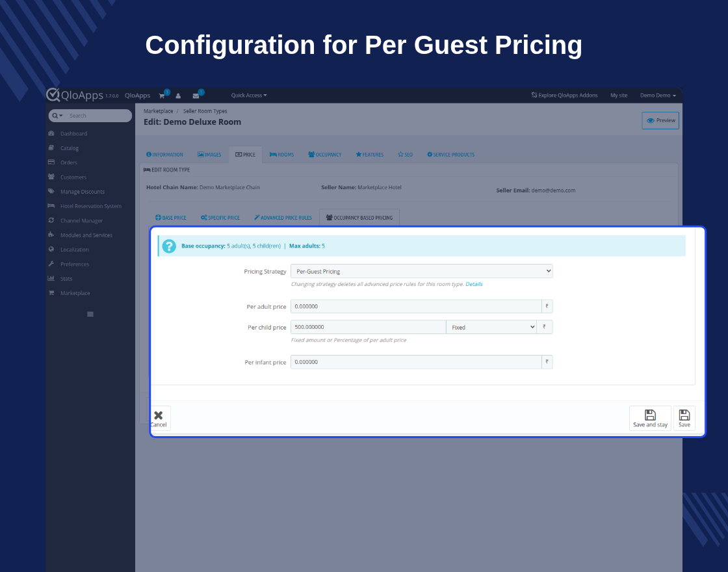Open the Fixed price type dropdown

click(491, 327)
